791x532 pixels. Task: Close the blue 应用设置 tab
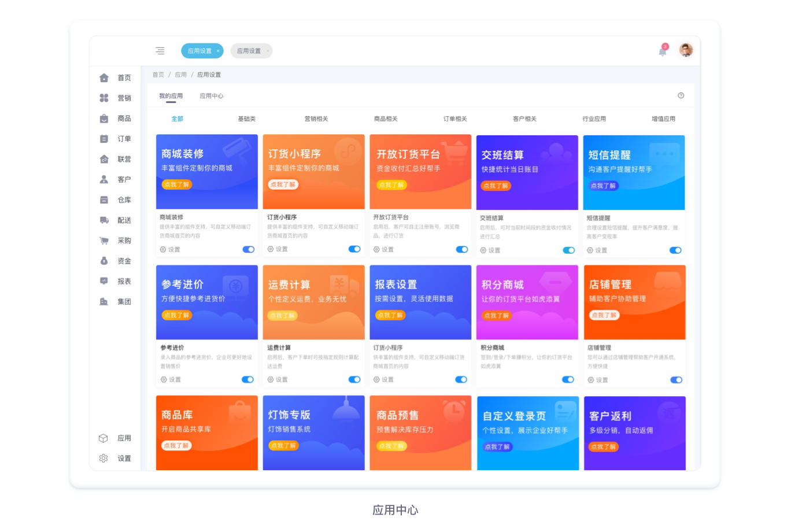(x=218, y=51)
